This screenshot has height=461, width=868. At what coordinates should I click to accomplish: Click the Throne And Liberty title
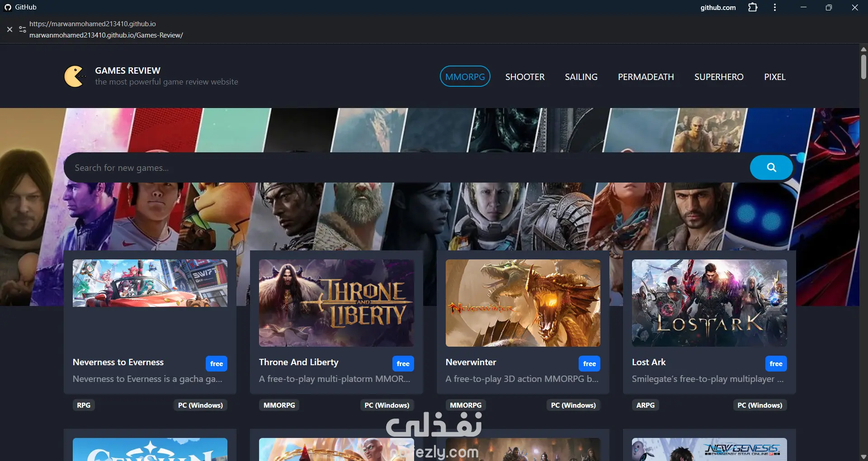point(298,362)
